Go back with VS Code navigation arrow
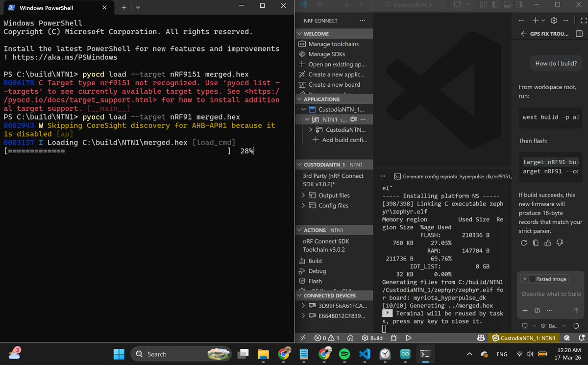Image resolution: width=588 pixels, height=365 pixels. tap(348, 4)
